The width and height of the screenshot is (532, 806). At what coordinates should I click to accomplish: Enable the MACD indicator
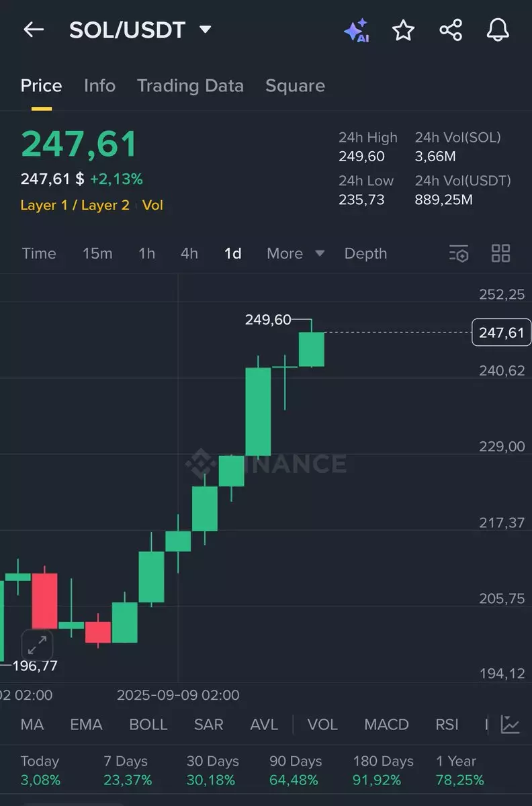[x=386, y=725]
